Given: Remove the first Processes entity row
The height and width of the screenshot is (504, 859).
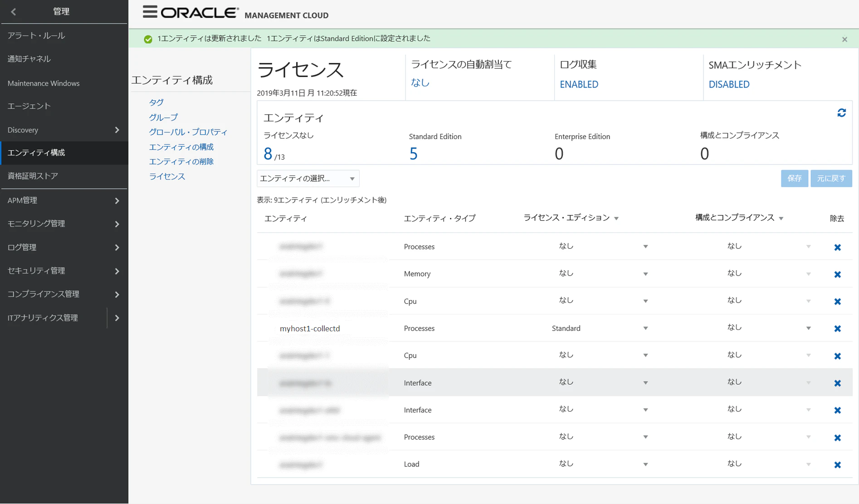Looking at the screenshot, I should (837, 247).
